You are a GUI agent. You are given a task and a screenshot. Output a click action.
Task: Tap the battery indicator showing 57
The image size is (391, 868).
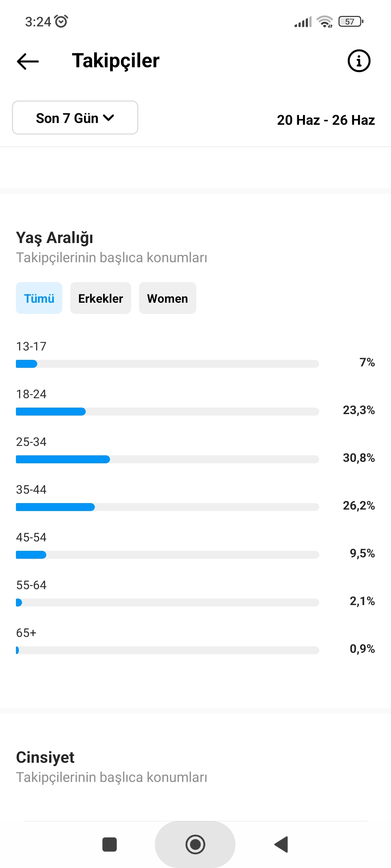pyautogui.click(x=351, y=22)
